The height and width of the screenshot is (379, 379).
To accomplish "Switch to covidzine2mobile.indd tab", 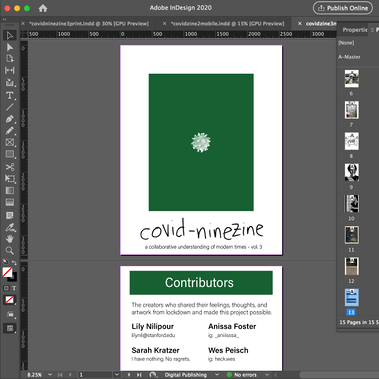I will click(227, 24).
